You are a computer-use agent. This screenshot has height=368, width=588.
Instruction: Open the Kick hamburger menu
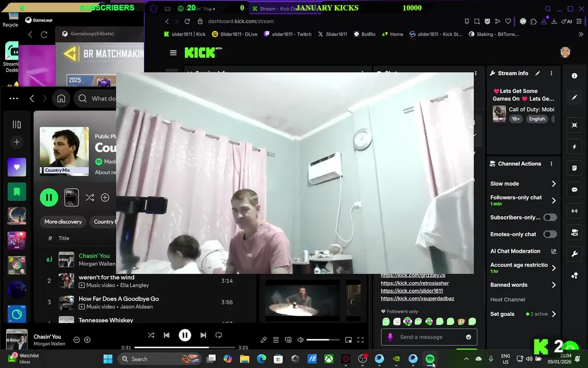173,53
